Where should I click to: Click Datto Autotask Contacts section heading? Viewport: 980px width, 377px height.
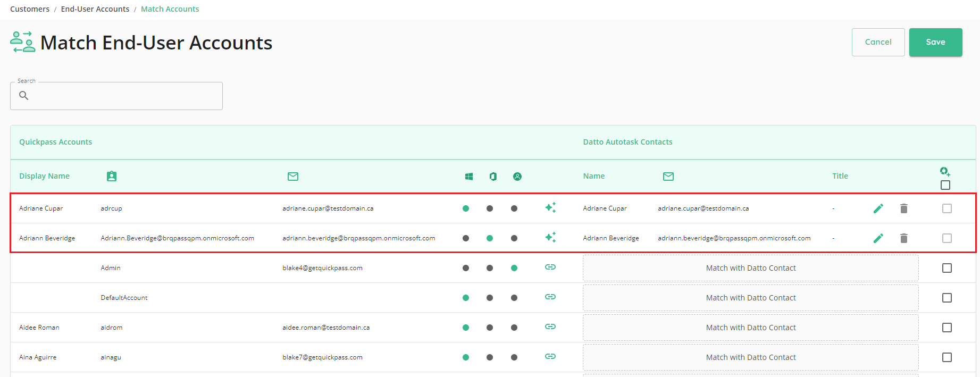tap(628, 142)
